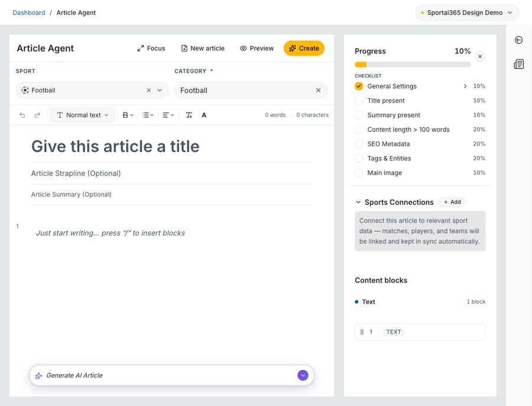Image resolution: width=532 pixels, height=406 pixels.
Task: Click the '0 words' counter
Action: 275,115
